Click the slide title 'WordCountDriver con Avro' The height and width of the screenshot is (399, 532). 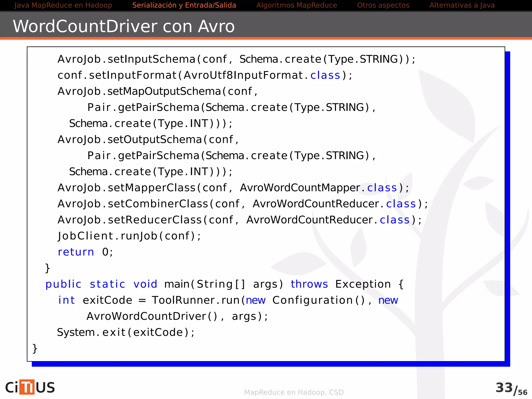tap(124, 26)
